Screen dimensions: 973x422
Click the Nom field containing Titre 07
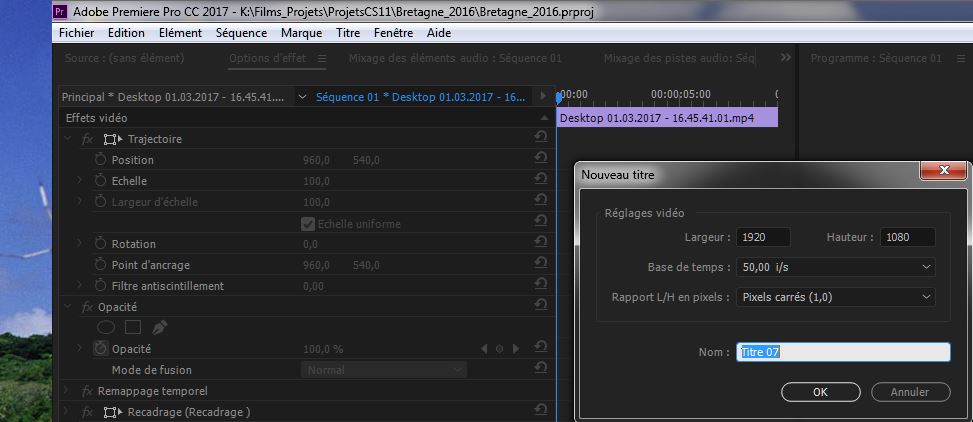coord(843,352)
